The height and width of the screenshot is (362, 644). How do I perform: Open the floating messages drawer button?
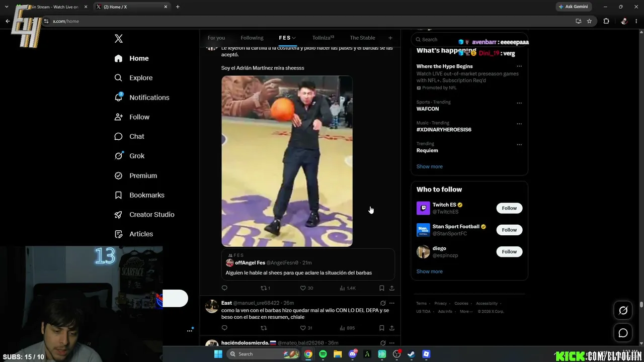(x=623, y=333)
